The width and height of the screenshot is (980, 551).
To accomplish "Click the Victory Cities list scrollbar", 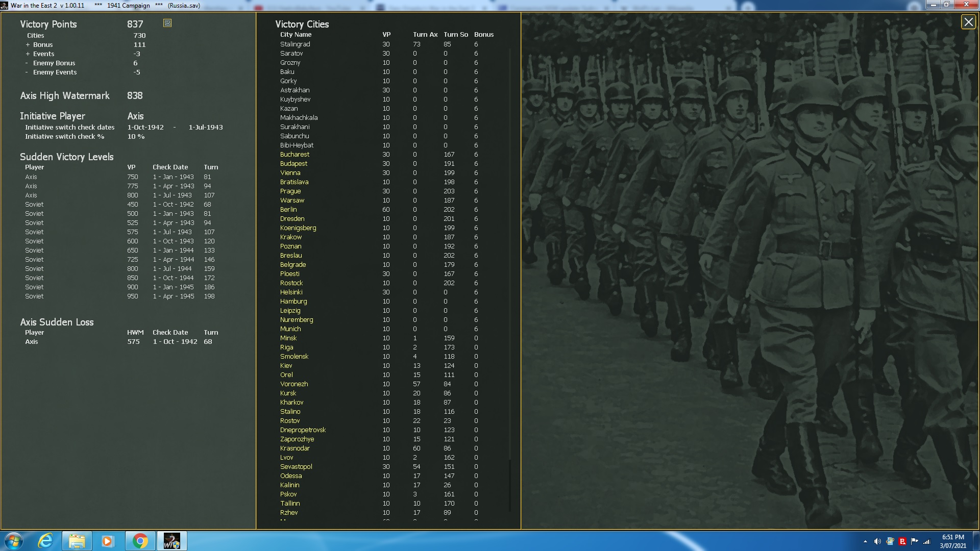I will pyautogui.click(x=510, y=255).
